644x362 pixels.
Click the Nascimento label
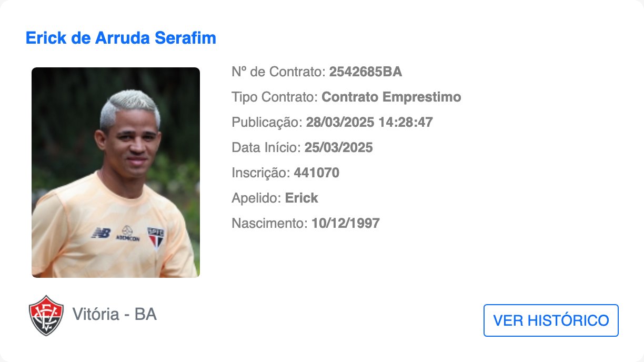(x=270, y=224)
